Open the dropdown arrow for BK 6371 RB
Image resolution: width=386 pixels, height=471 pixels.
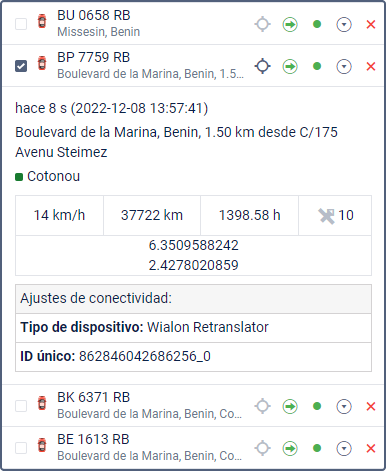[x=344, y=406]
